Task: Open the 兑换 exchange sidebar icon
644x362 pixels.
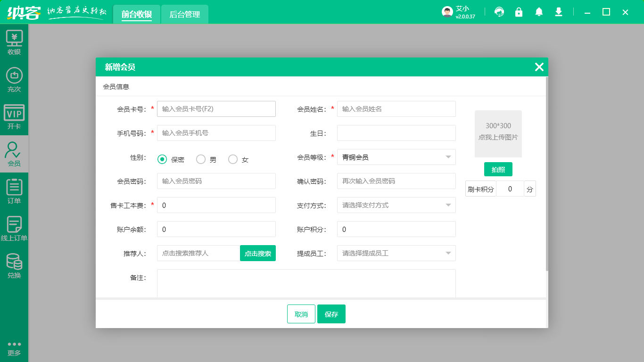Action: (x=14, y=266)
